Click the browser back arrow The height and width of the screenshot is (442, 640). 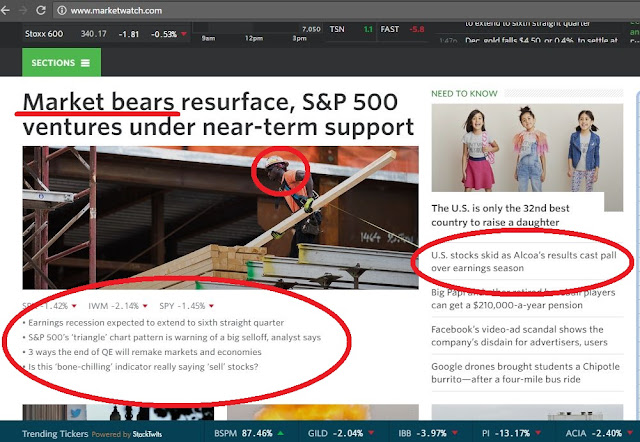(x=5, y=10)
